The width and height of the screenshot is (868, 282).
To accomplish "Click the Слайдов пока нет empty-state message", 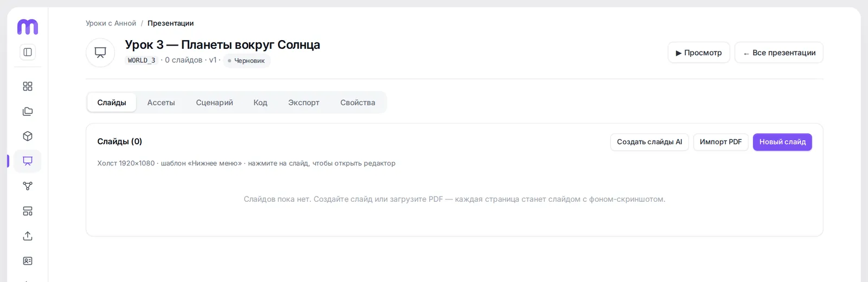I will pyautogui.click(x=455, y=199).
